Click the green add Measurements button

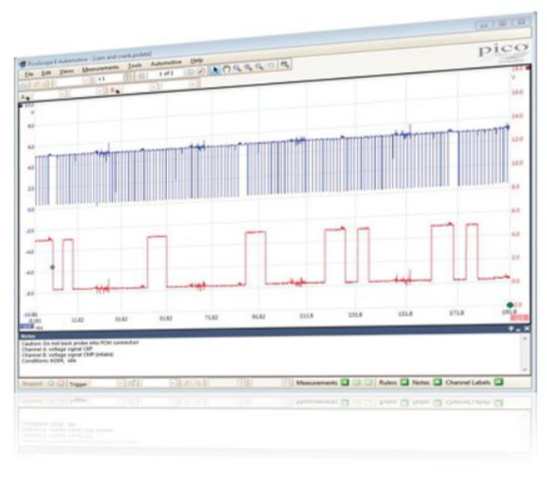click(345, 382)
